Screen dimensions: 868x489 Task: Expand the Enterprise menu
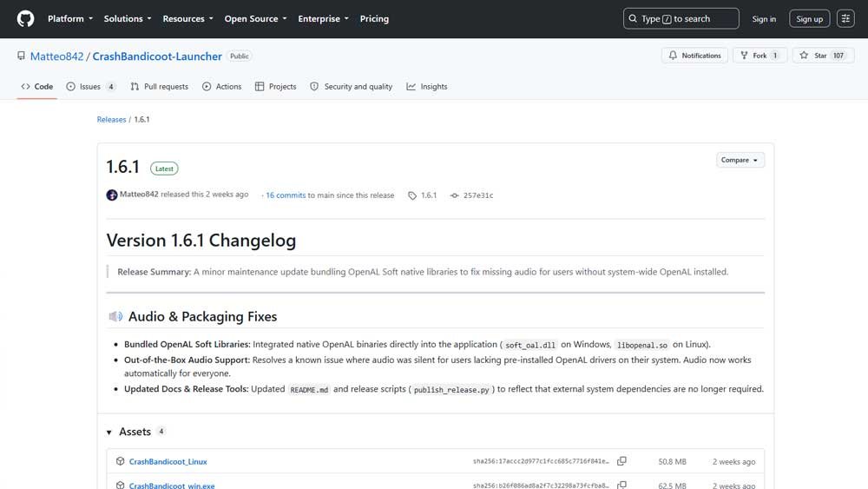pos(323,19)
